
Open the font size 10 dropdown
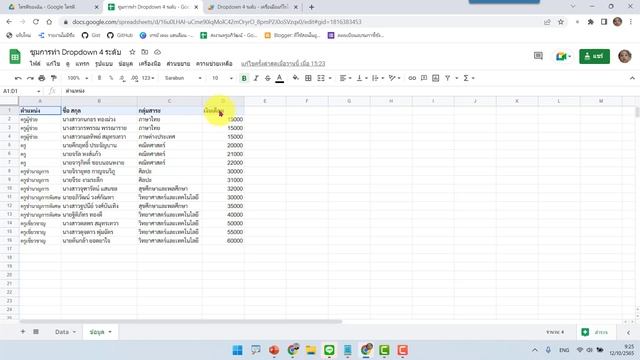tap(222, 78)
